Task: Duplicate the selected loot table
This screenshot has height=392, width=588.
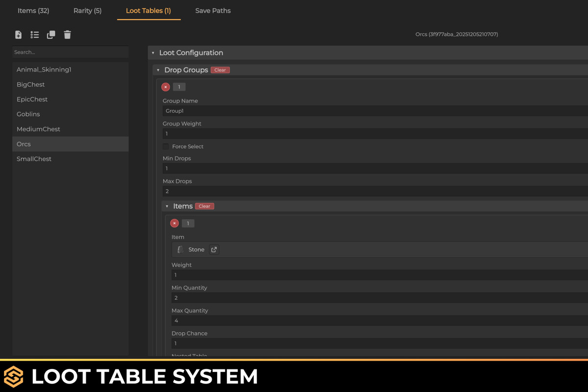Action: click(50, 35)
